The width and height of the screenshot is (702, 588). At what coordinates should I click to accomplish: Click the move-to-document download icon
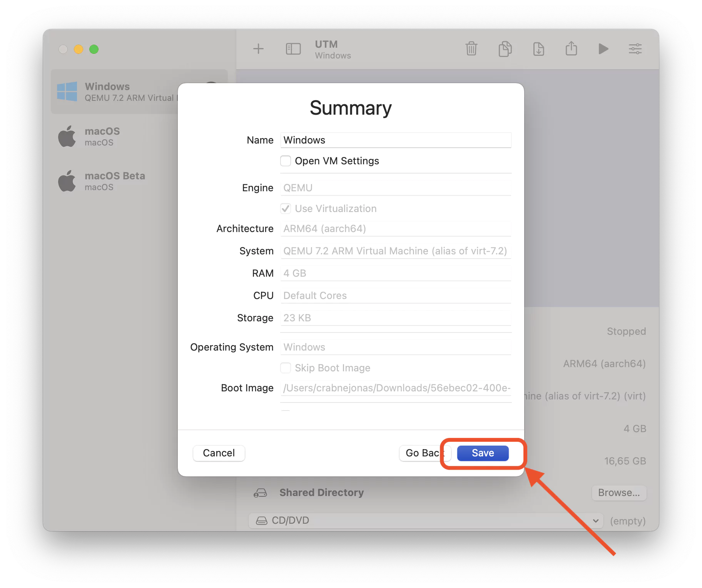point(538,49)
